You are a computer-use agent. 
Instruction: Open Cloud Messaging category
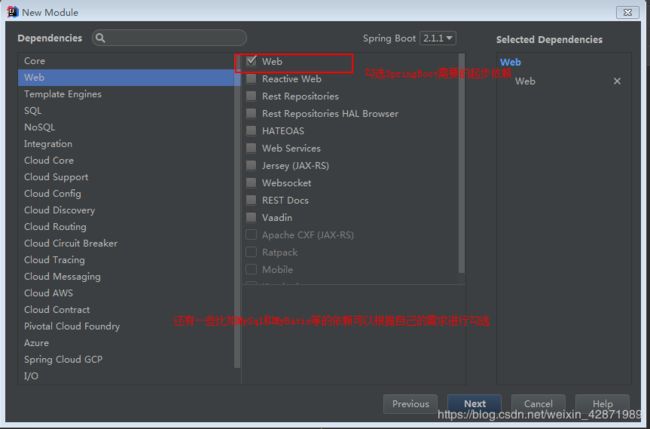126,276
